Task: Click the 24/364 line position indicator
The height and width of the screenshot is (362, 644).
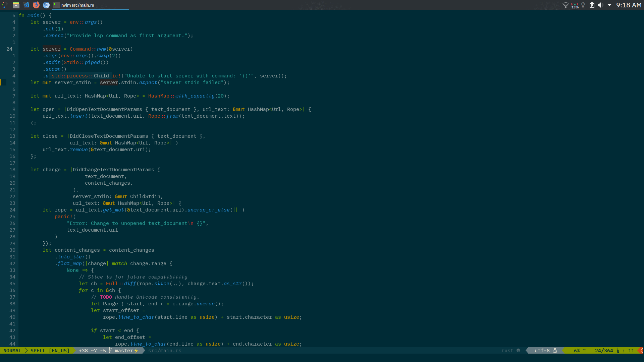Action: 604,351
